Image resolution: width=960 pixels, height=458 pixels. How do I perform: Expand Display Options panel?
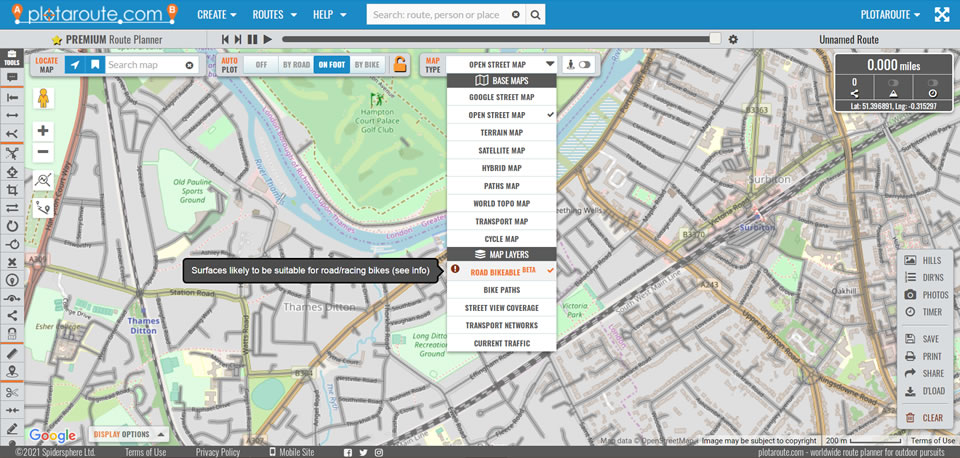[129, 434]
